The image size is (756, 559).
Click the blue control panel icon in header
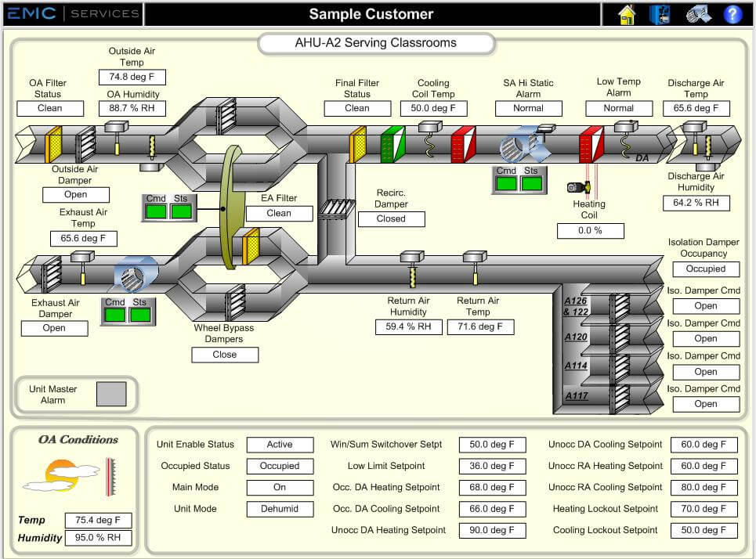click(660, 14)
